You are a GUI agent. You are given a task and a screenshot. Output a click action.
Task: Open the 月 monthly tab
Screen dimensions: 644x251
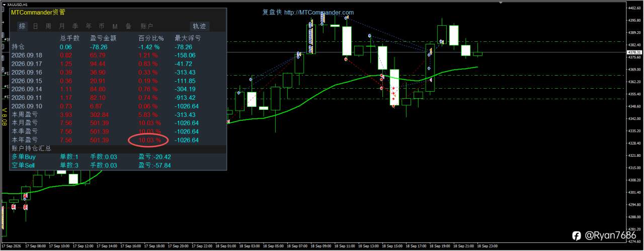pos(62,26)
